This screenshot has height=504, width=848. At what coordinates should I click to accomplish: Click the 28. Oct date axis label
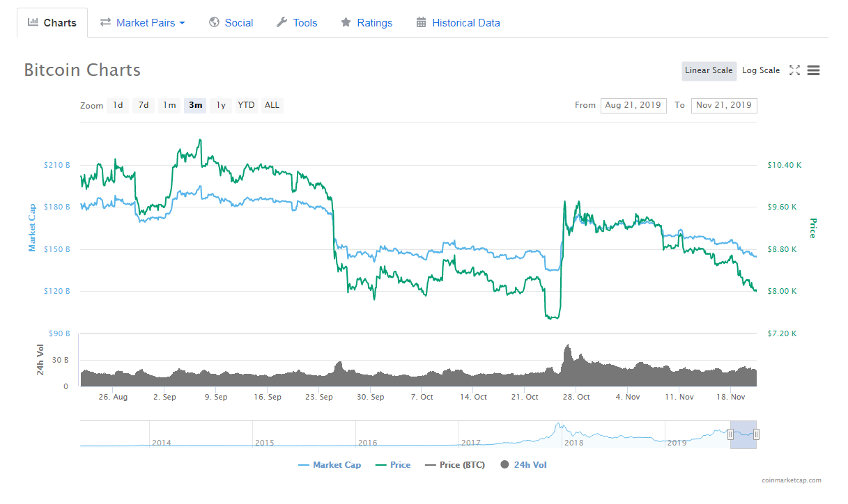[x=576, y=397]
